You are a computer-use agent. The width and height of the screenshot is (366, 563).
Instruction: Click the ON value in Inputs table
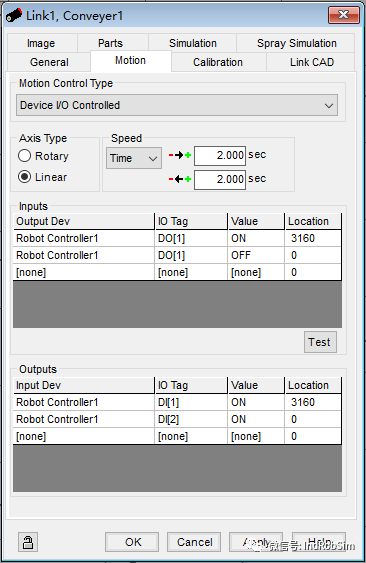[x=256, y=238]
